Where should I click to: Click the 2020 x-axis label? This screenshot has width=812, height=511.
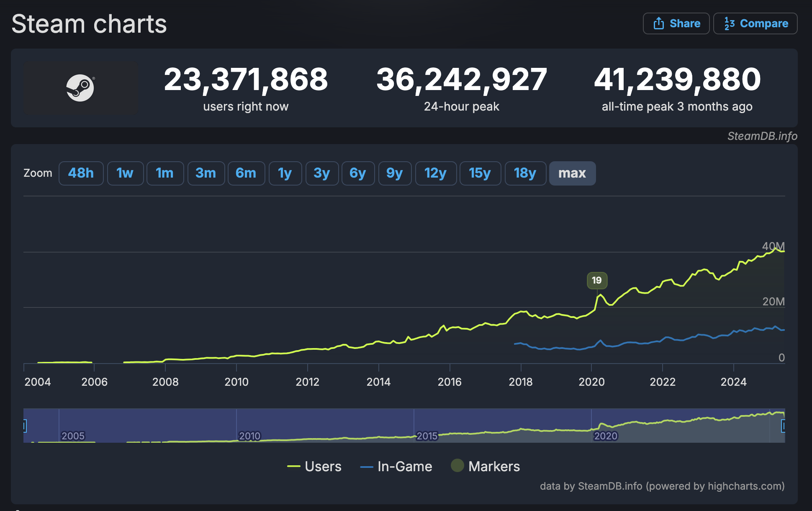tap(591, 382)
